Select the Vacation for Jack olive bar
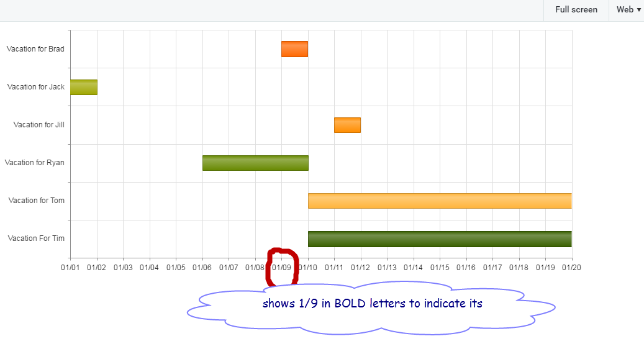The height and width of the screenshot is (354, 644). coord(84,87)
